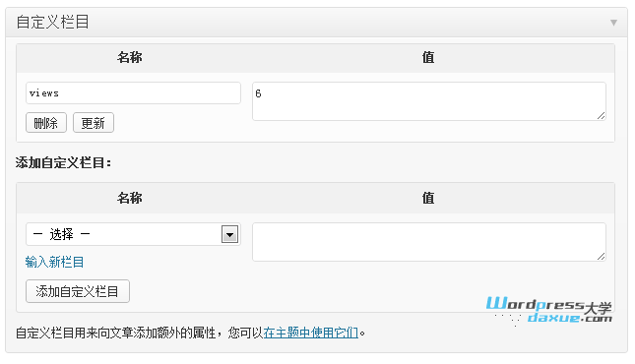Click the value textarea containing 6
Viewport: 635px width, 364px height.
click(x=429, y=101)
